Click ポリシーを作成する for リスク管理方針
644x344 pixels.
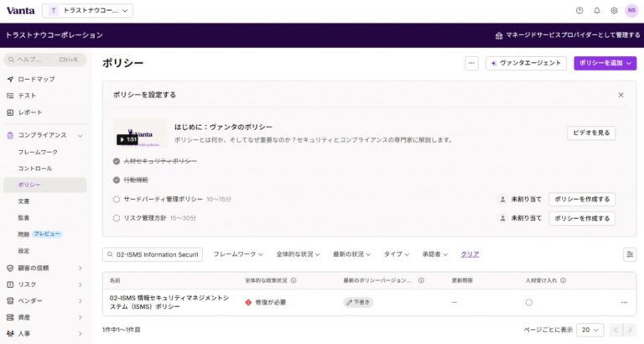[x=582, y=219]
